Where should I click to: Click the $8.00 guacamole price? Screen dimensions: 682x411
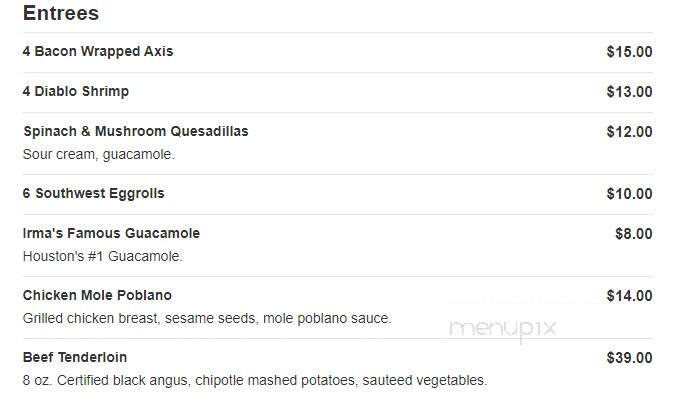coord(634,234)
